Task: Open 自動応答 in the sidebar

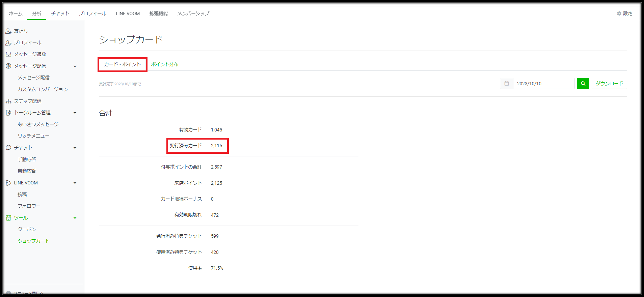Action: coord(27,171)
